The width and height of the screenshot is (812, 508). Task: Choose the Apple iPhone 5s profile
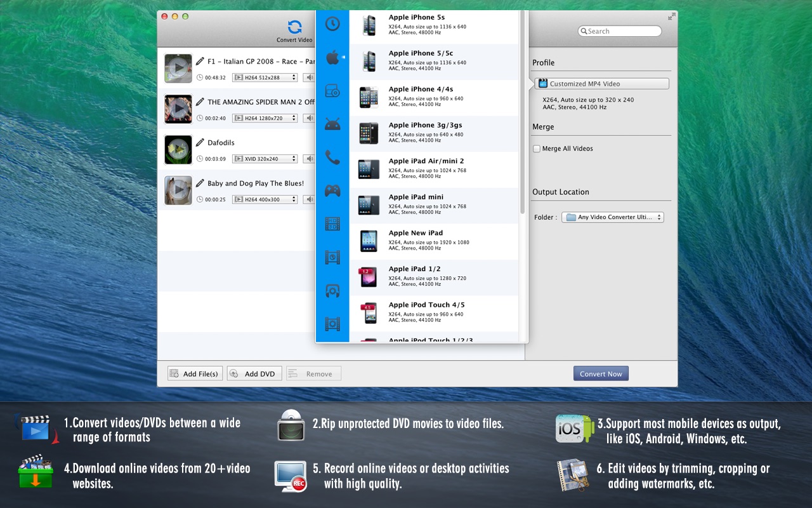tap(434, 26)
